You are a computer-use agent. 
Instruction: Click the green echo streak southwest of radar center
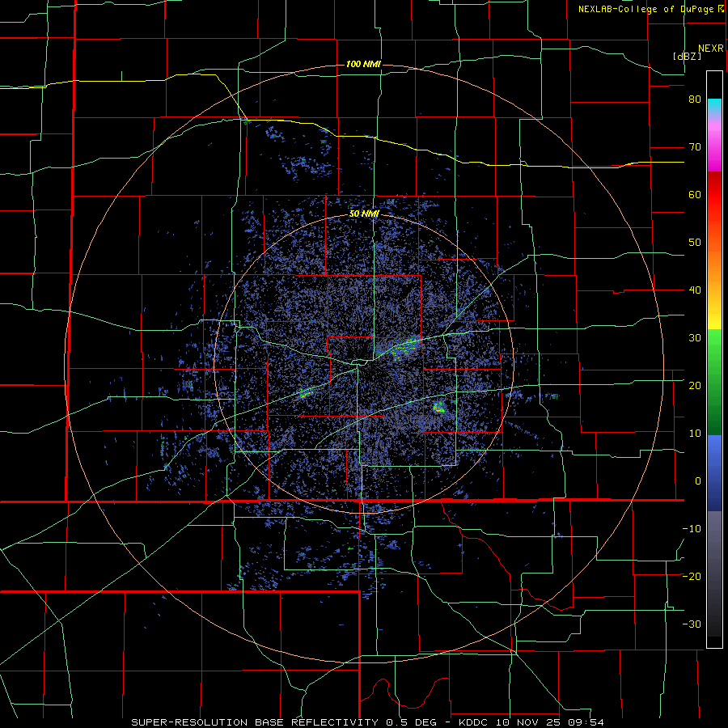click(x=305, y=394)
